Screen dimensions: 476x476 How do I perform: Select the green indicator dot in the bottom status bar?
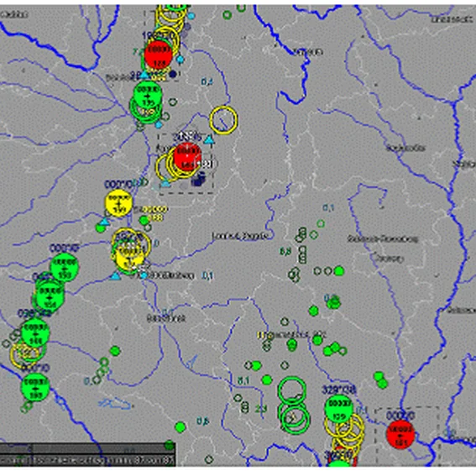tap(169, 445)
